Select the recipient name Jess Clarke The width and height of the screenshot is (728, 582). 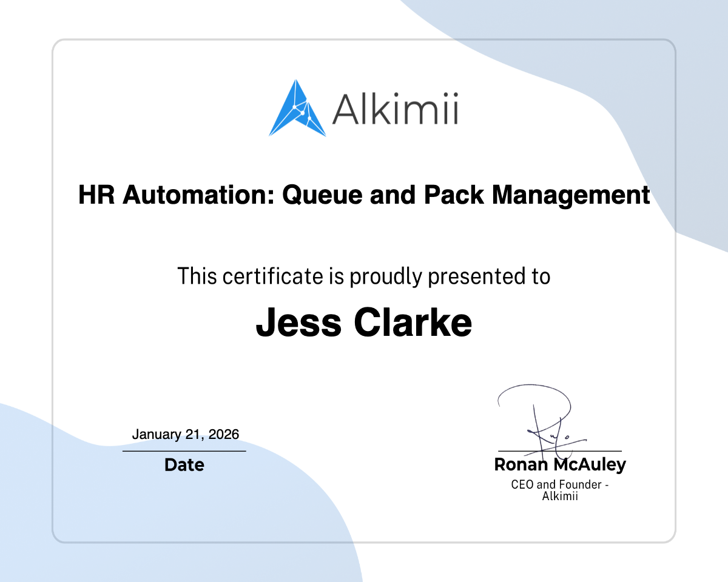[364, 323]
